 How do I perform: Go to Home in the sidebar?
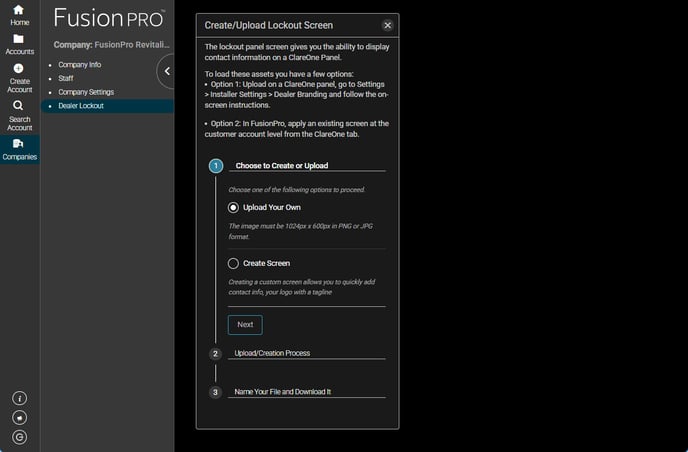tap(19, 15)
